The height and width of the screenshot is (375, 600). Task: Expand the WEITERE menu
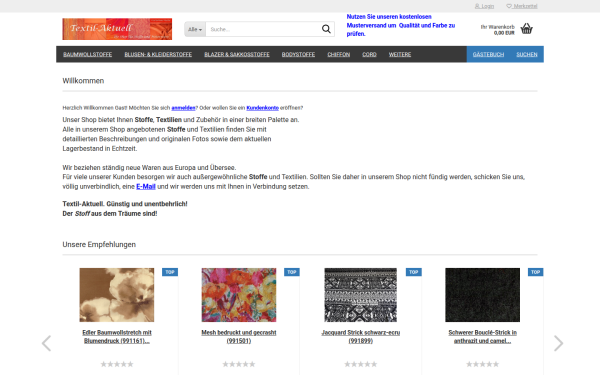400,54
